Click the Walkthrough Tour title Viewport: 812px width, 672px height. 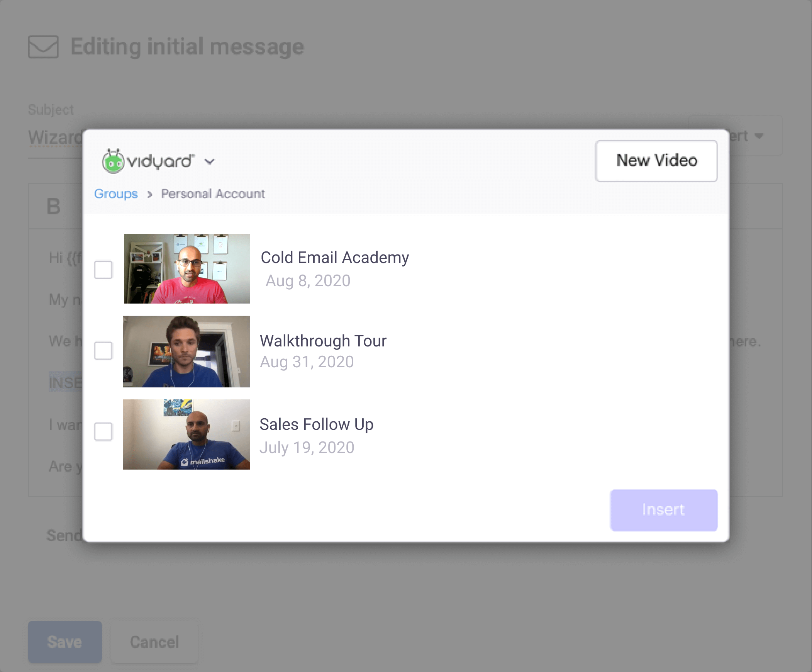323,341
